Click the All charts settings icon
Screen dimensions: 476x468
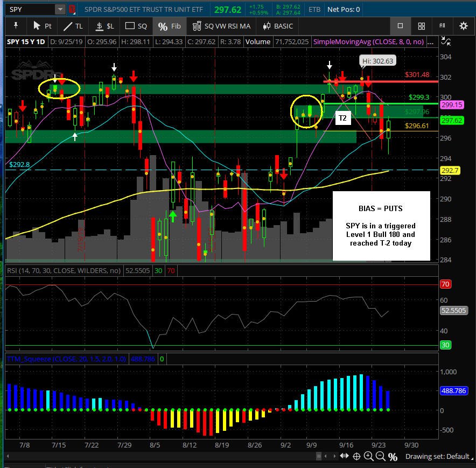[x=442, y=26]
